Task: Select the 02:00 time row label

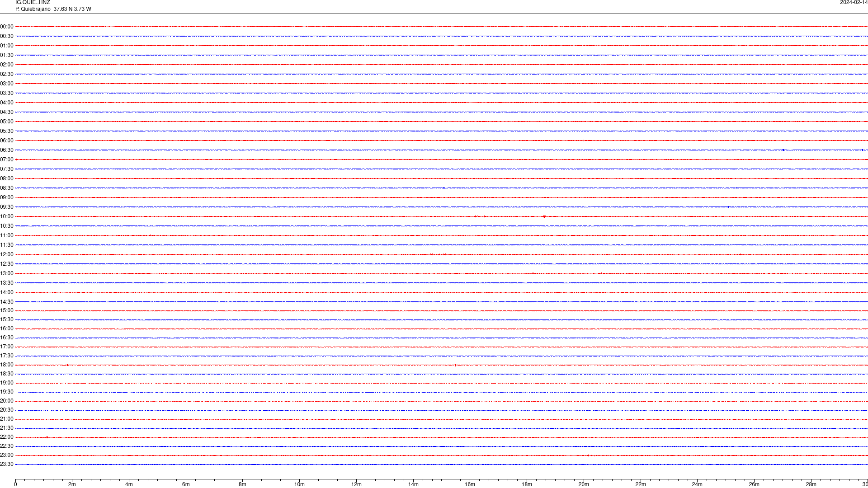Action: pos(7,65)
